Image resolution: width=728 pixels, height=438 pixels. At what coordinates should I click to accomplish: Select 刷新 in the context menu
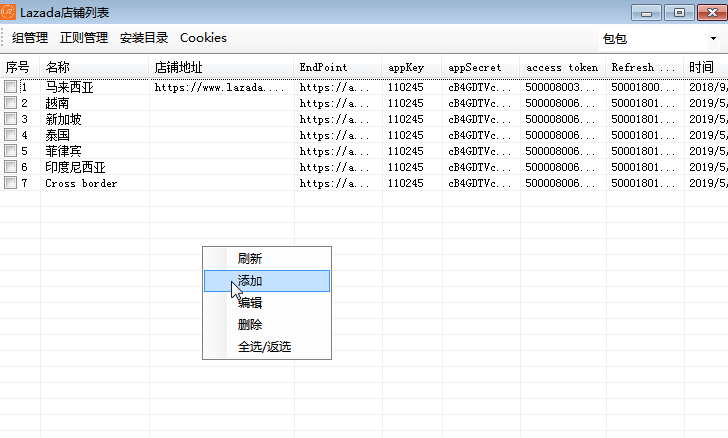250,259
